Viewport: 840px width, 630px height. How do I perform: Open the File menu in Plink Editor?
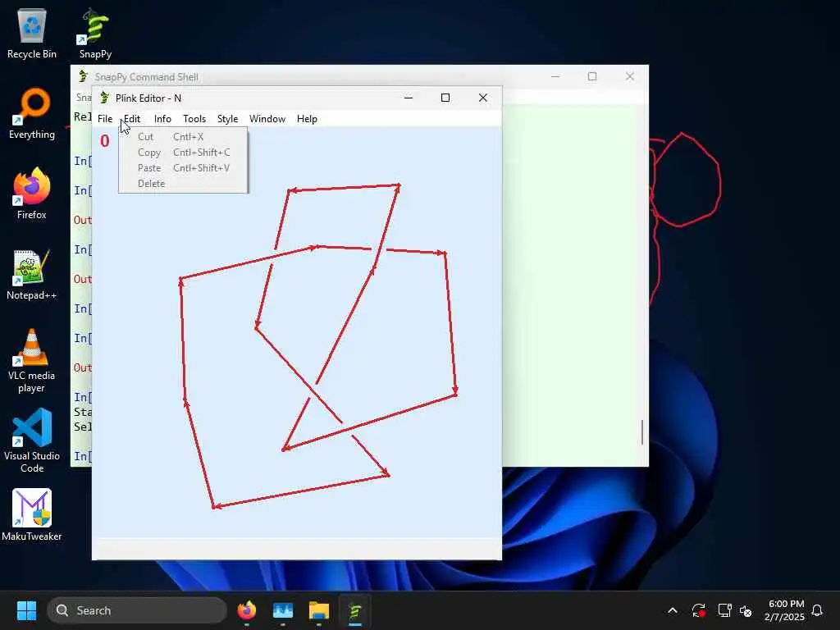coord(105,119)
